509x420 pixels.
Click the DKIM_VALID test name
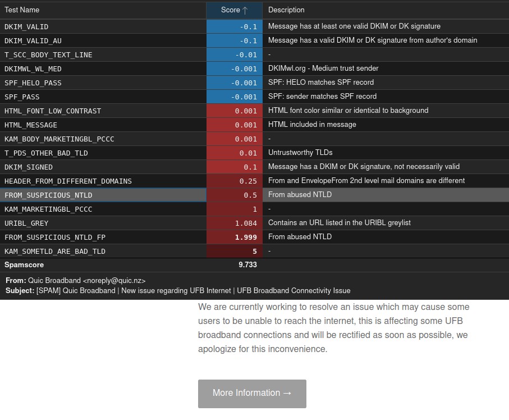click(26, 26)
